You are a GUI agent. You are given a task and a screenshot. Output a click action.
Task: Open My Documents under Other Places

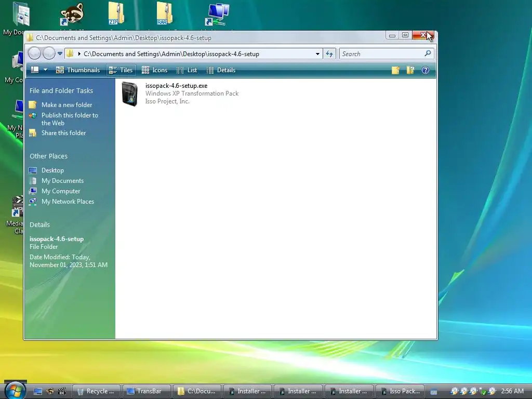[62, 181]
